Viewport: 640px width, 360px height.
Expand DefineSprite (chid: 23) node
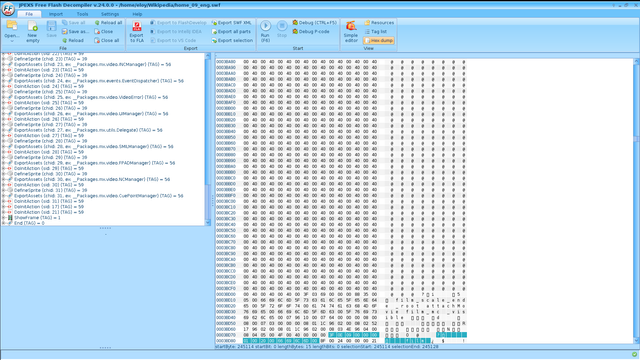point(4,59)
